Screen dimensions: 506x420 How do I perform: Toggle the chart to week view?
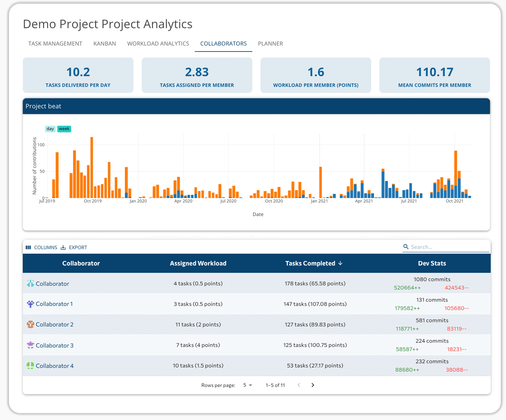point(64,129)
